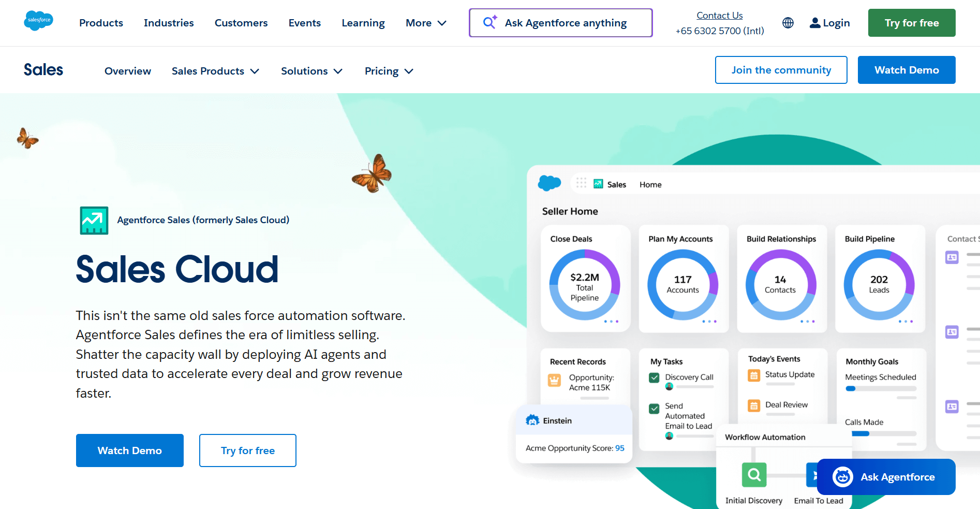
Task: Click the Seller Home heading
Action: [570, 211]
